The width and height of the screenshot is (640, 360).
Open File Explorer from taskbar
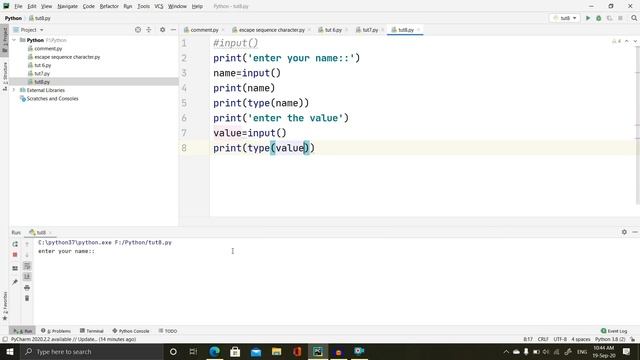[276, 351]
